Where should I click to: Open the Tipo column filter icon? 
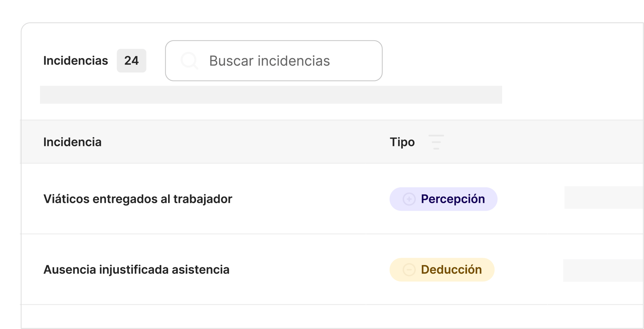pos(436,142)
